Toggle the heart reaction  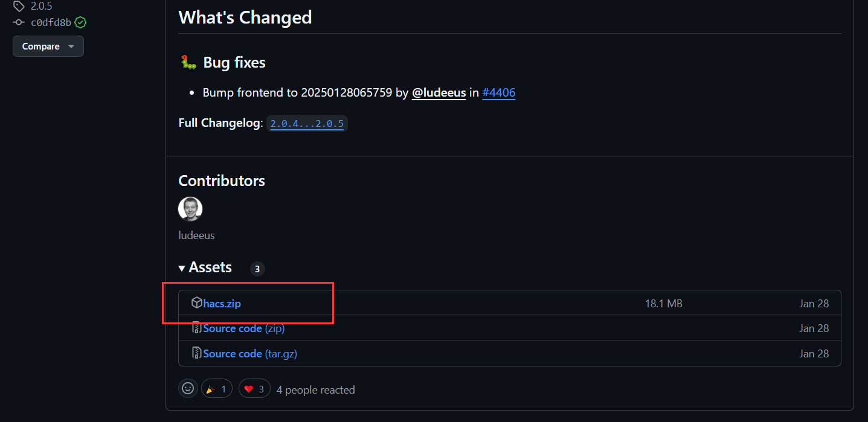click(254, 389)
